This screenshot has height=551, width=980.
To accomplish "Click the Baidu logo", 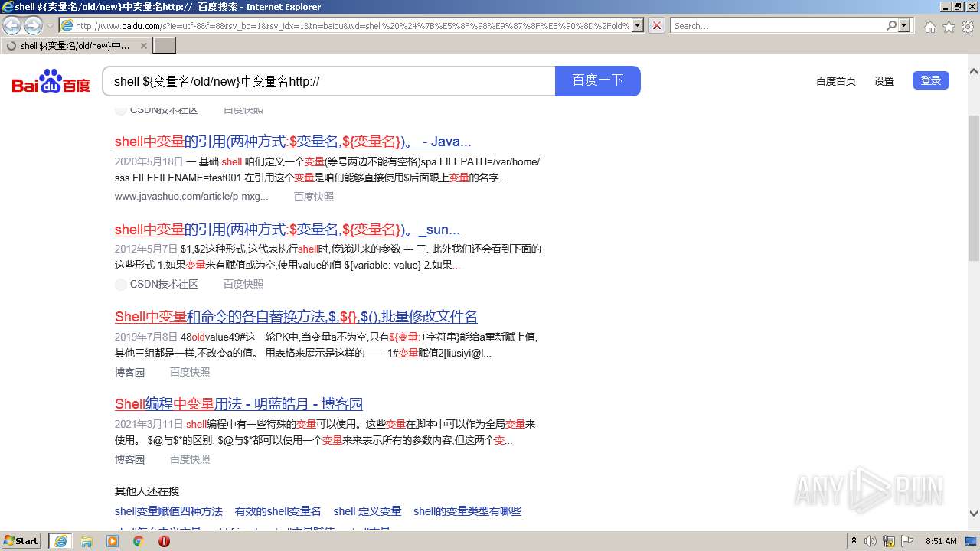I will 51,81.
